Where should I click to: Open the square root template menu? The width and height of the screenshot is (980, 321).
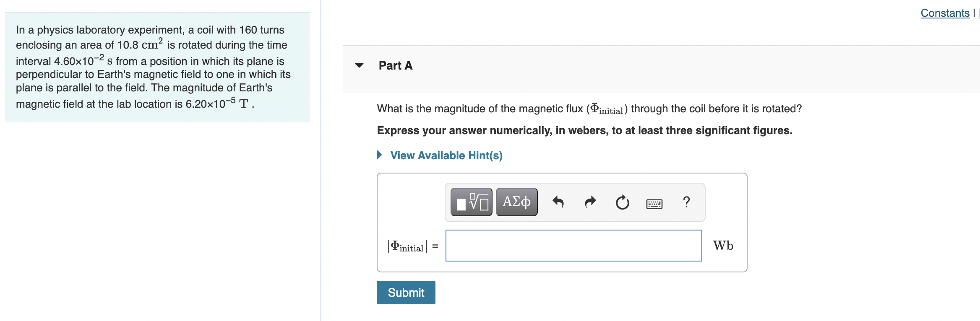[472, 202]
